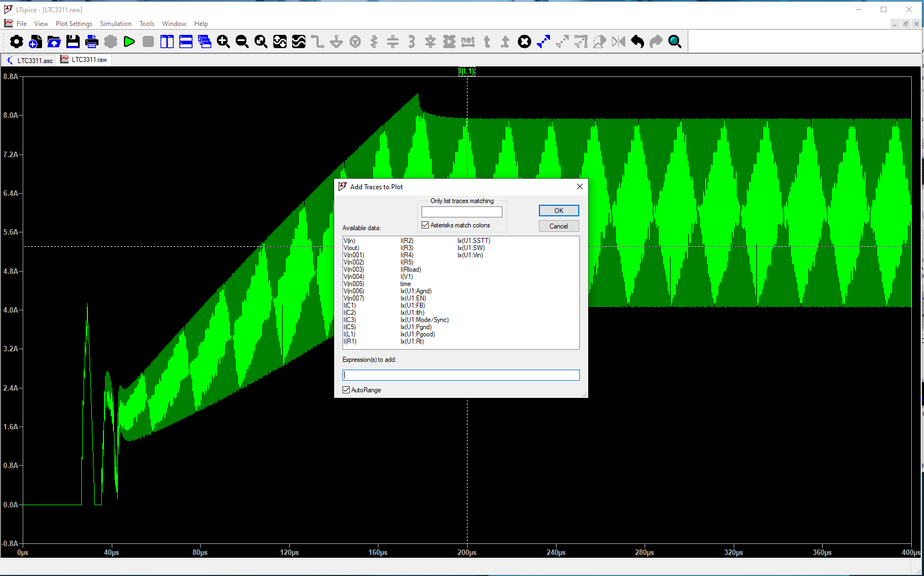Switch to the LTC3311.asc tab
The height and width of the screenshot is (576, 924).
[x=30, y=60]
